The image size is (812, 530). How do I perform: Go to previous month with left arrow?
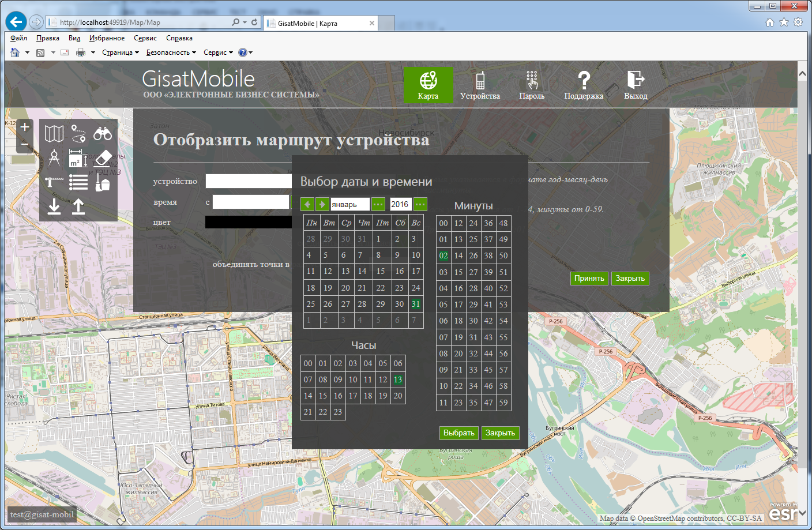click(x=307, y=204)
